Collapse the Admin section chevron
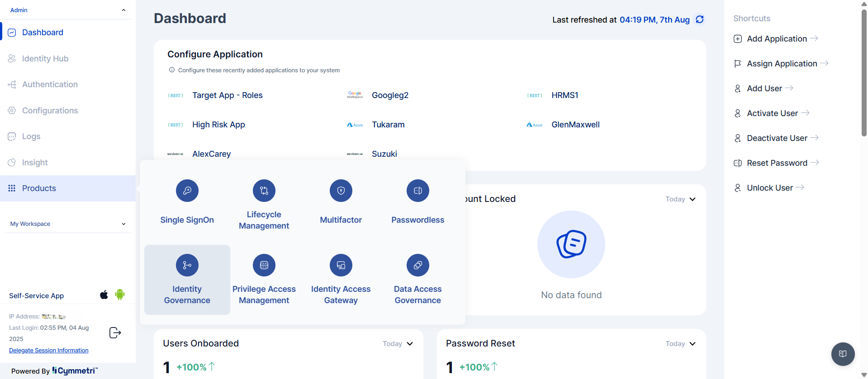Viewport: 868px width, 379px height. point(123,10)
